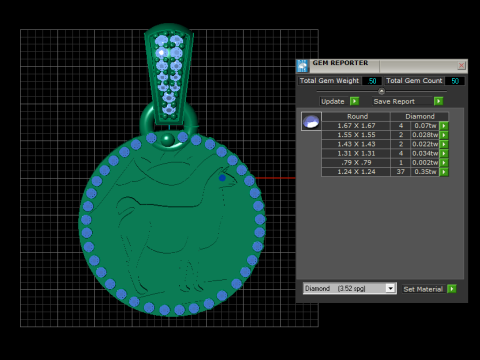480x360 pixels.
Task: Click green arrow for the 0.35tw row
Action: pyautogui.click(x=444, y=172)
